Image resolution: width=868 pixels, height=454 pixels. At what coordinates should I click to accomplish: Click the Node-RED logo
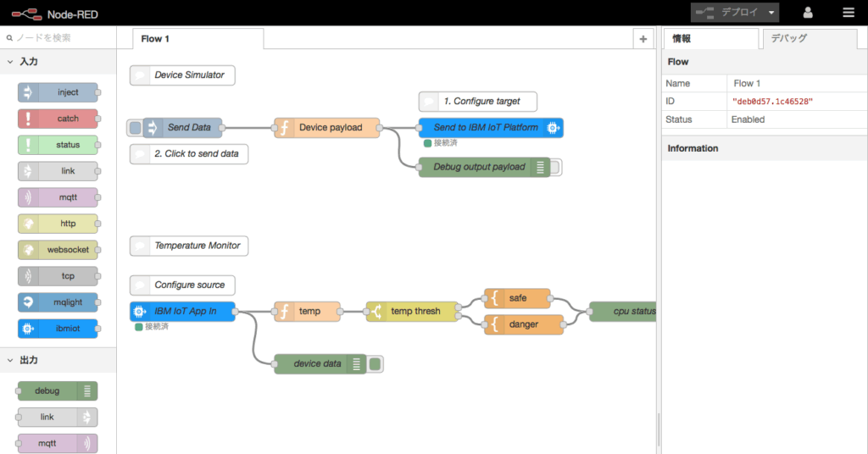(x=54, y=14)
